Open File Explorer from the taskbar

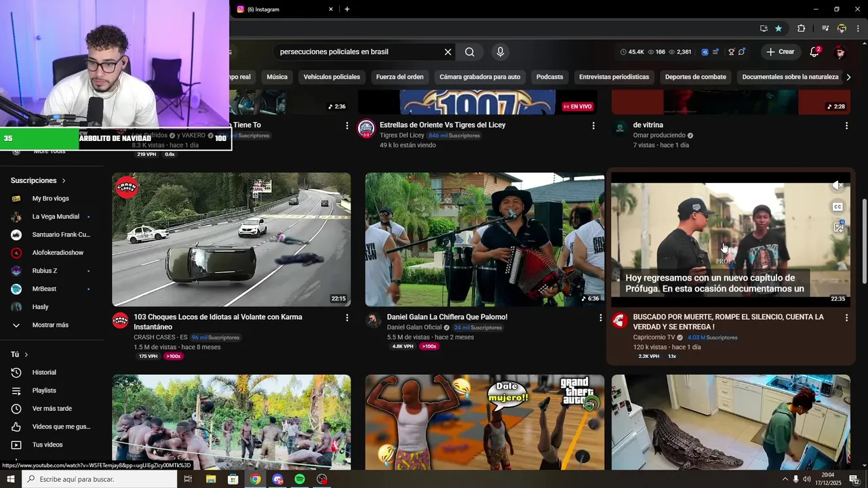click(210, 479)
